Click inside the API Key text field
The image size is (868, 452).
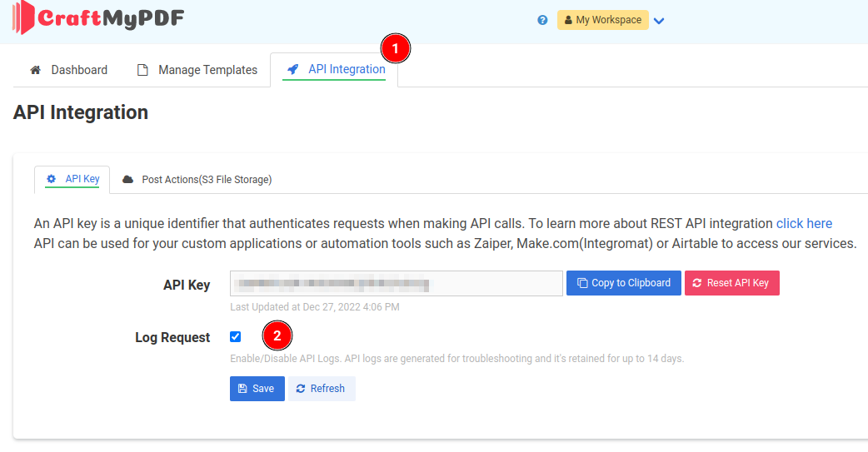click(397, 284)
